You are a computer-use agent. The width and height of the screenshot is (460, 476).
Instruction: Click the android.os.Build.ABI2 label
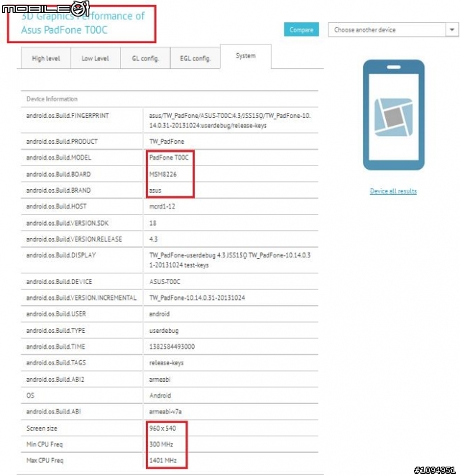(x=55, y=380)
